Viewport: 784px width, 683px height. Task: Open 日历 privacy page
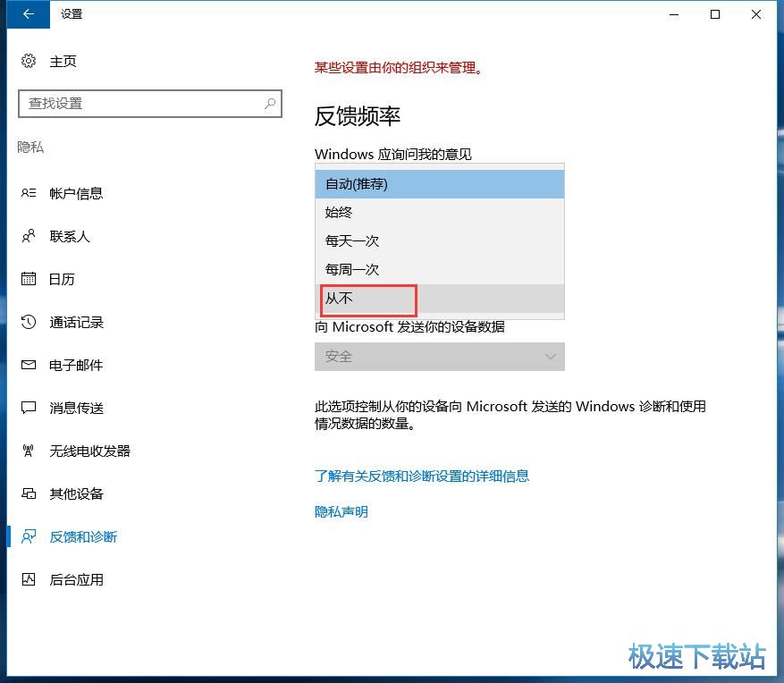click(x=62, y=279)
